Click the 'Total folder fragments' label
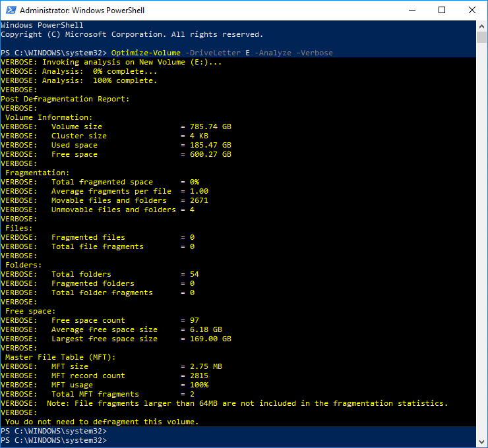Viewport: 488px width, 448px height. tap(102, 293)
